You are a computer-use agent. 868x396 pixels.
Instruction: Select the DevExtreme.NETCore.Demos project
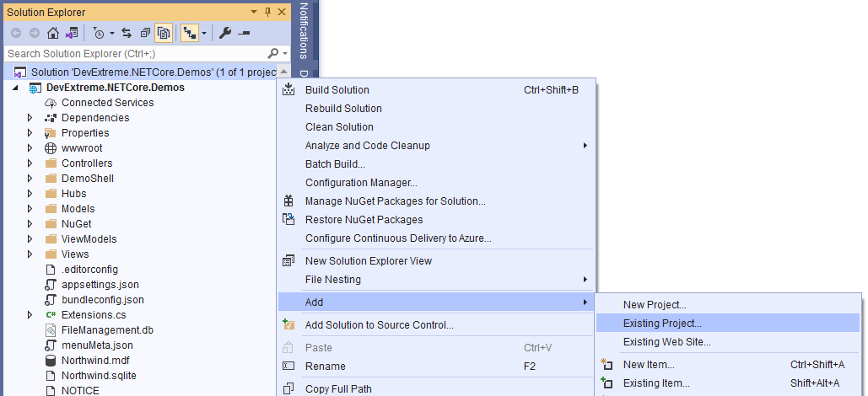coord(115,88)
